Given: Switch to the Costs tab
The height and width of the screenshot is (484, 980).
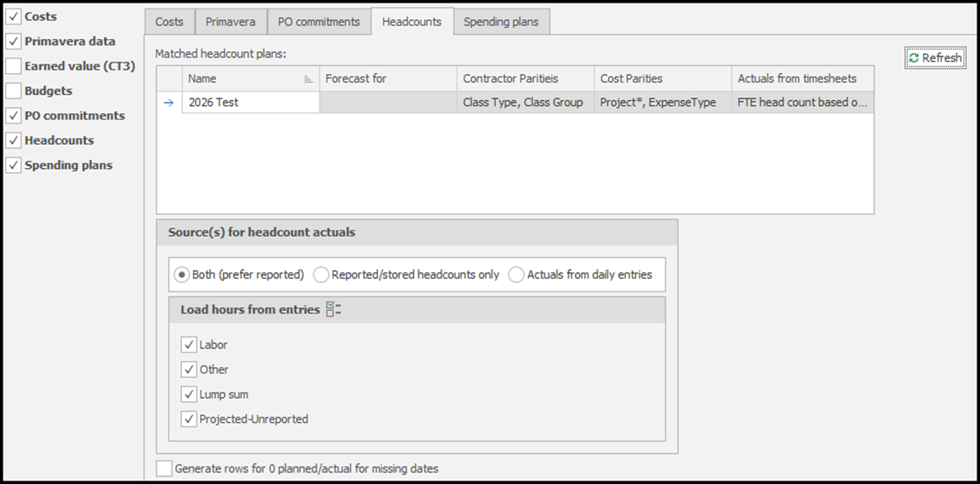Looking at the screenshot, I should pos(169,22).
